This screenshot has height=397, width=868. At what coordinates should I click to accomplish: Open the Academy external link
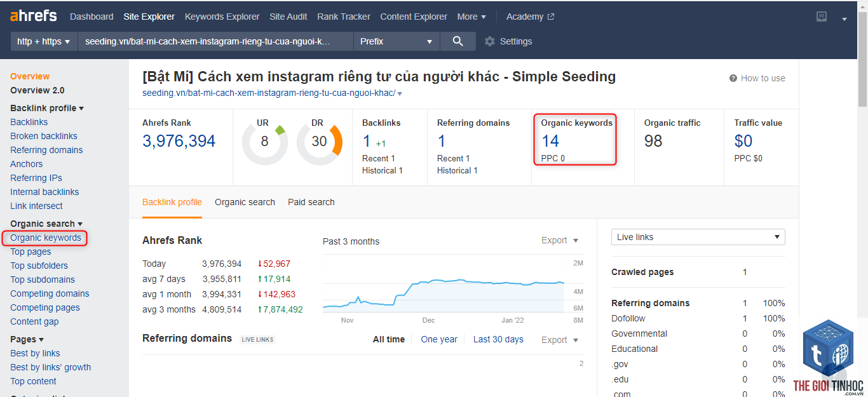coord(531,17)
